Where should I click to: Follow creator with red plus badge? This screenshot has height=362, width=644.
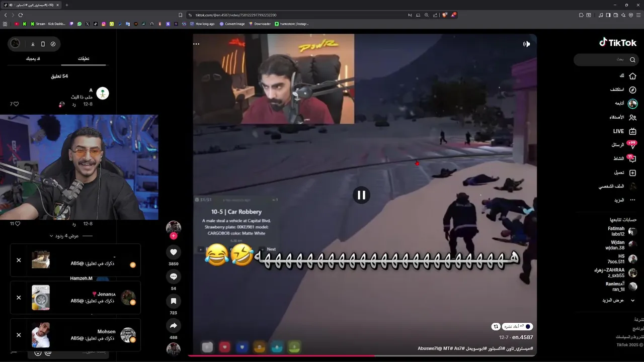tap(174, 236)
